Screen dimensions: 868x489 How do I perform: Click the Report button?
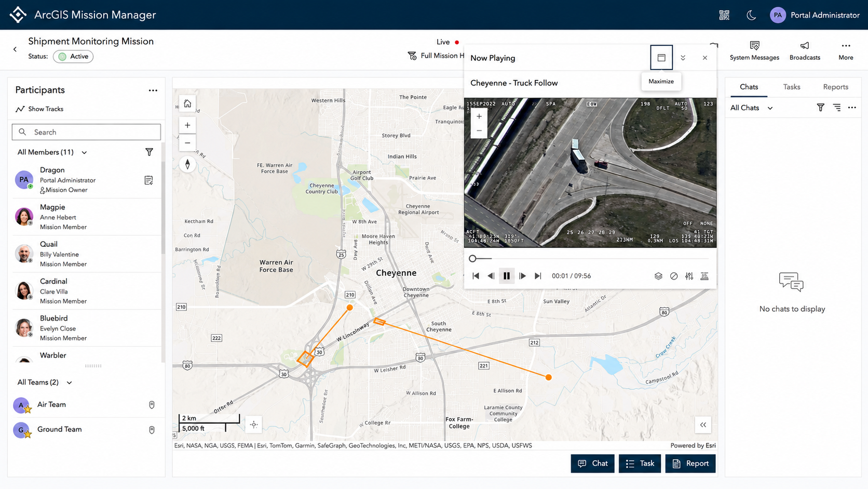click(690, 464)
